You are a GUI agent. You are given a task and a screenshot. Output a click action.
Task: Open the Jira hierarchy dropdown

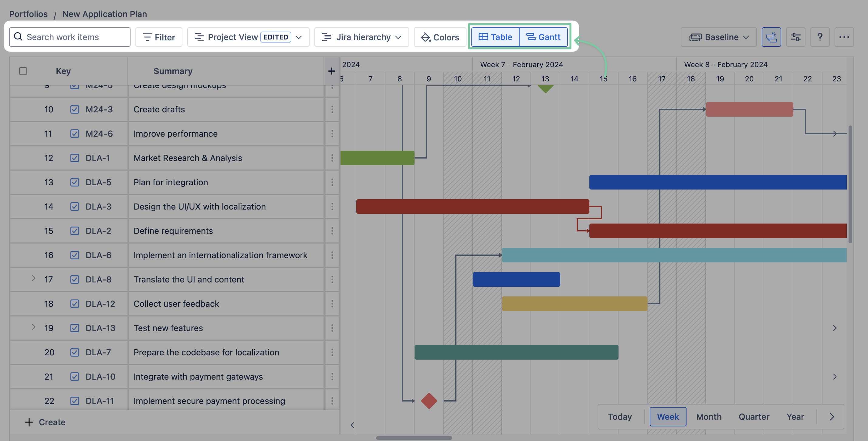(361, 37)
